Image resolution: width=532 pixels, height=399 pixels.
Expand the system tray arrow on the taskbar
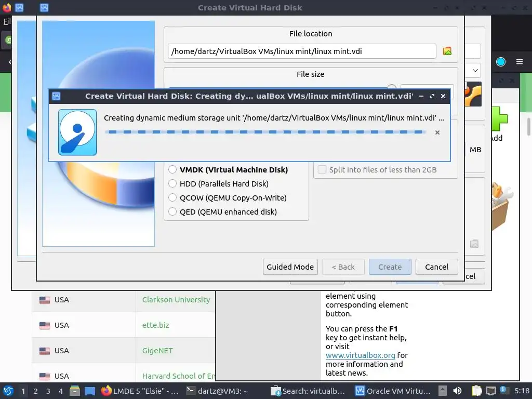442,391
